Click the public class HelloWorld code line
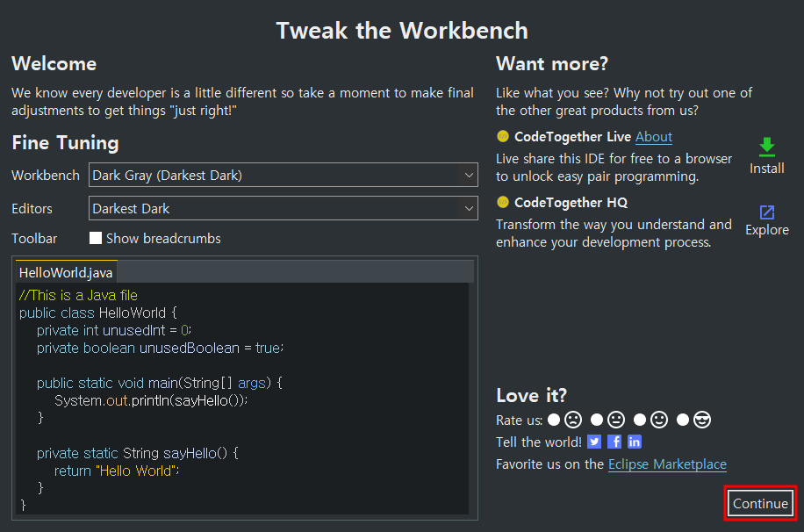804x532 pixels. (x=98, y=313)
